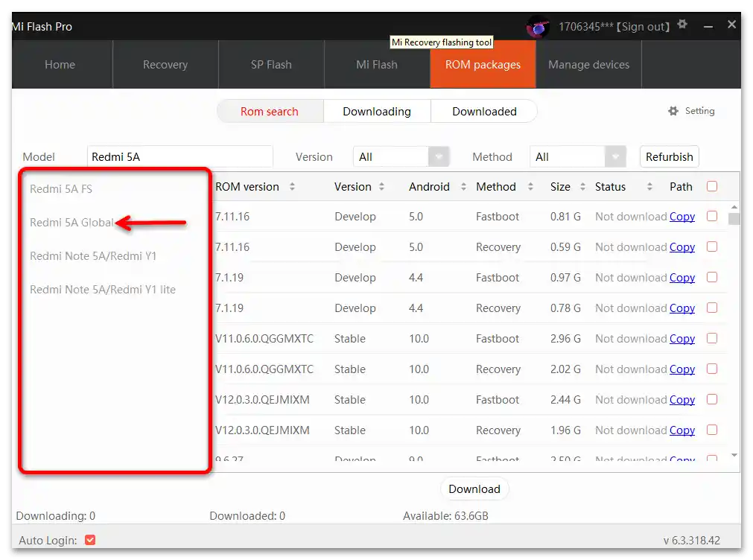This screenshot has height=560, width=753.
Task: Check V12.0.3.0.QEJMIXM Fastboot row checkbox
Action: tap(712, 399)
